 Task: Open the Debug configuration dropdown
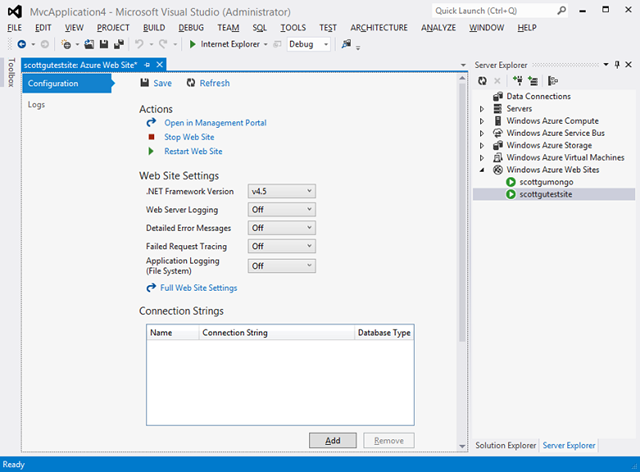pos(309,44)
